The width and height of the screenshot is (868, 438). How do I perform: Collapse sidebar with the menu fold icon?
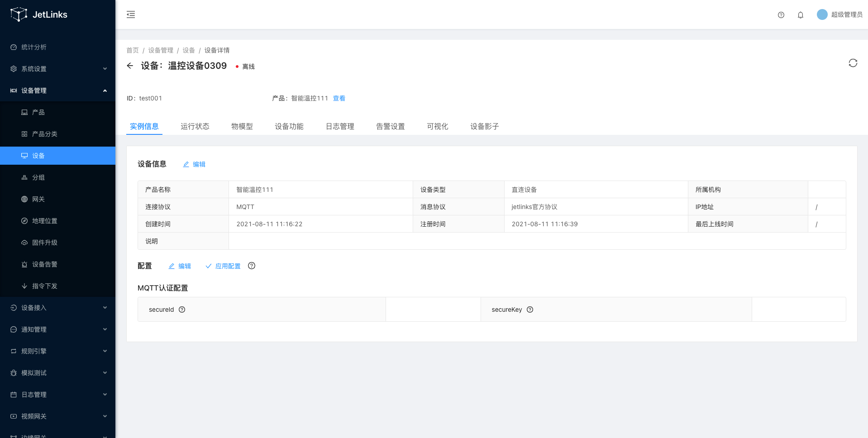point(131,14)
